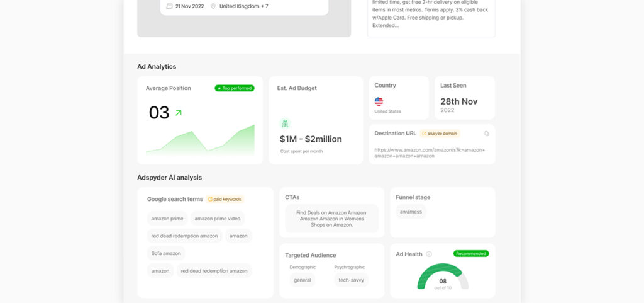Click the green trend arrow next to 03
Image resolution: width=644 pixels, height=303 pixels.
(178, 113)
